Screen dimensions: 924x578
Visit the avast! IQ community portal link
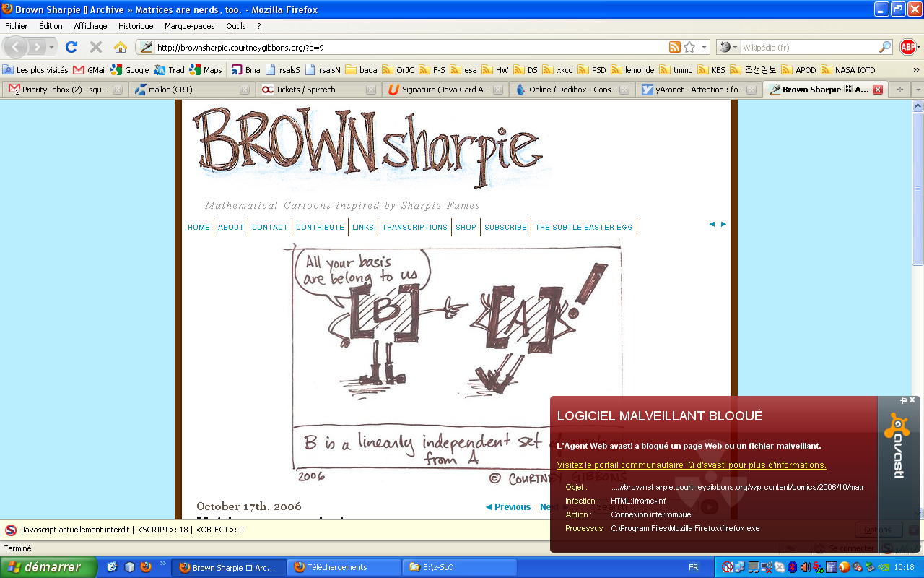691,465
